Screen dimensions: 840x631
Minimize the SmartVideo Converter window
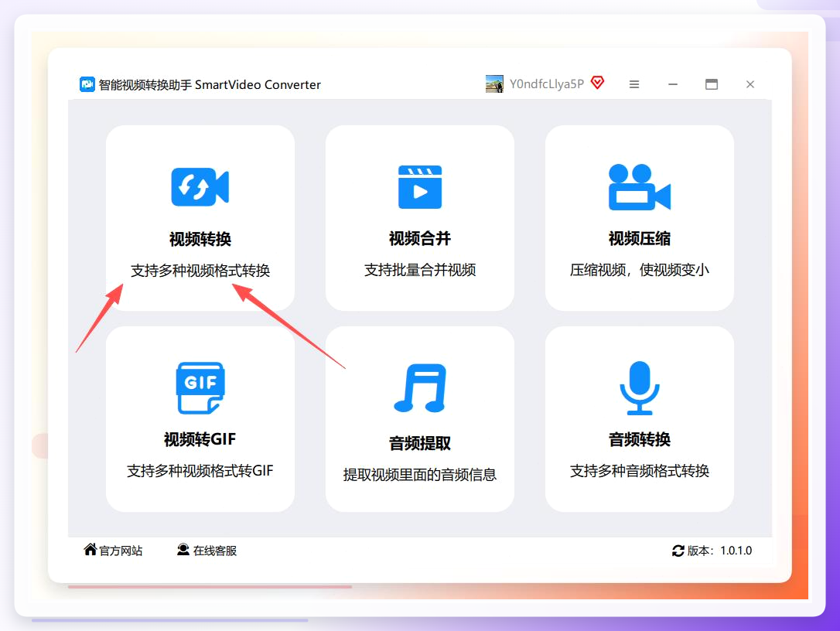point(673,84)
